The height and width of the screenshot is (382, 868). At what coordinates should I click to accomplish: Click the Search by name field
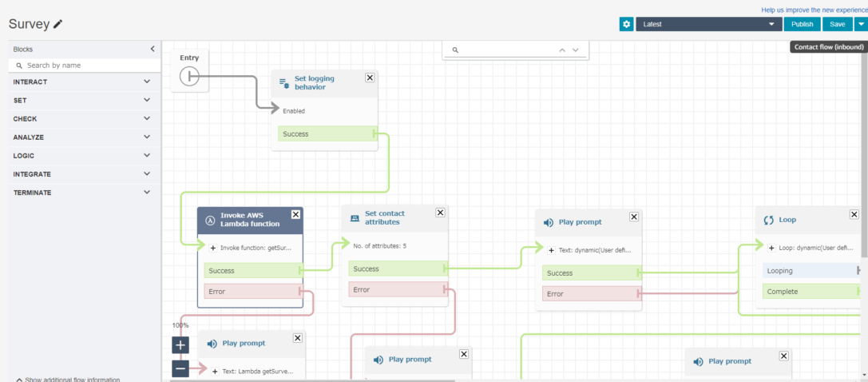pyautogui.click(x=84, y=66)
